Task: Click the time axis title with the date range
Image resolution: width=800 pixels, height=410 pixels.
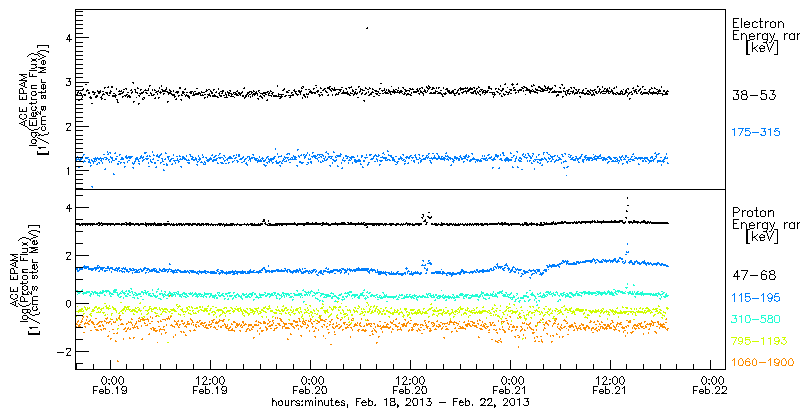Action: (x=400, y=402)
